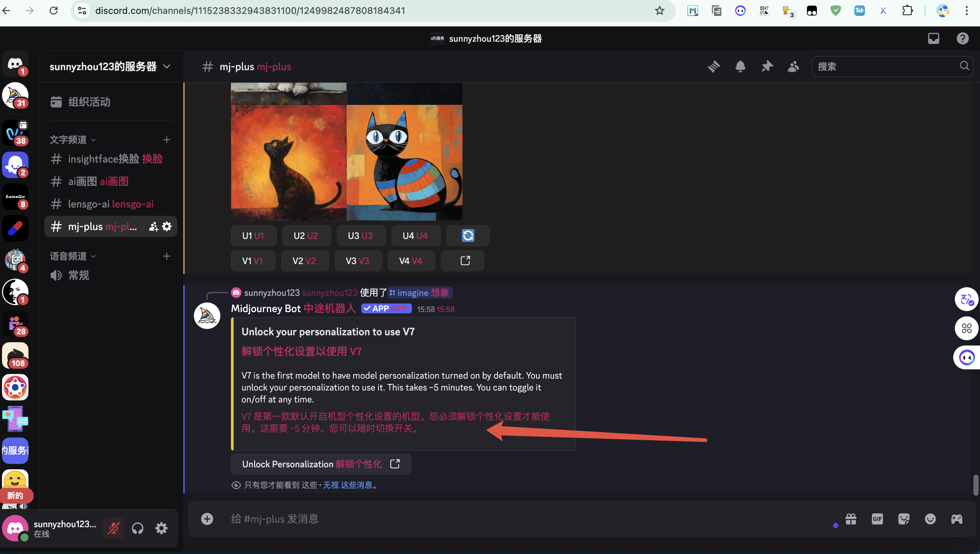The width and height of the screenshot is (980, 554).
Task: Toggle microphone mute button
Action: point(113,528)
